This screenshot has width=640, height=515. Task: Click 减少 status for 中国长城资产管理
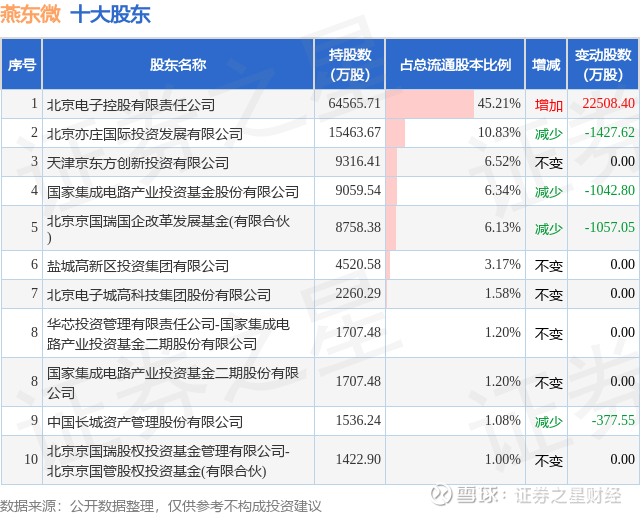[549, 422]
